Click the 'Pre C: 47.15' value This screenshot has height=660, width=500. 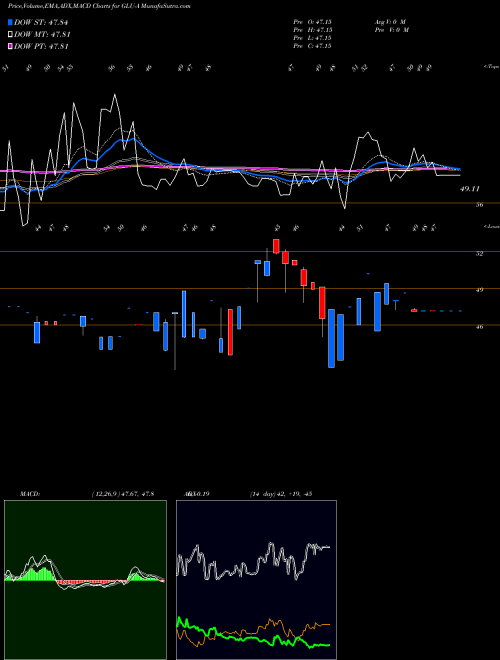point(312,46)
